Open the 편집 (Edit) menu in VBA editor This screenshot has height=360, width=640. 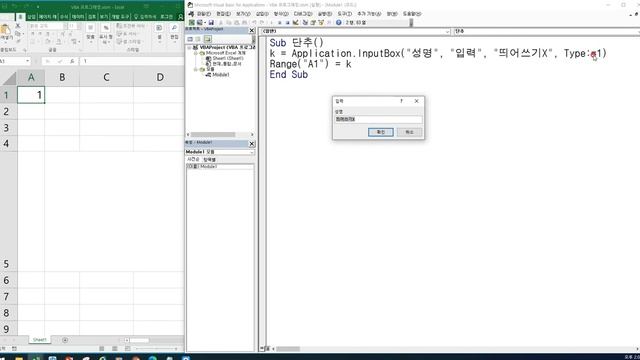[x=223, y=14]
